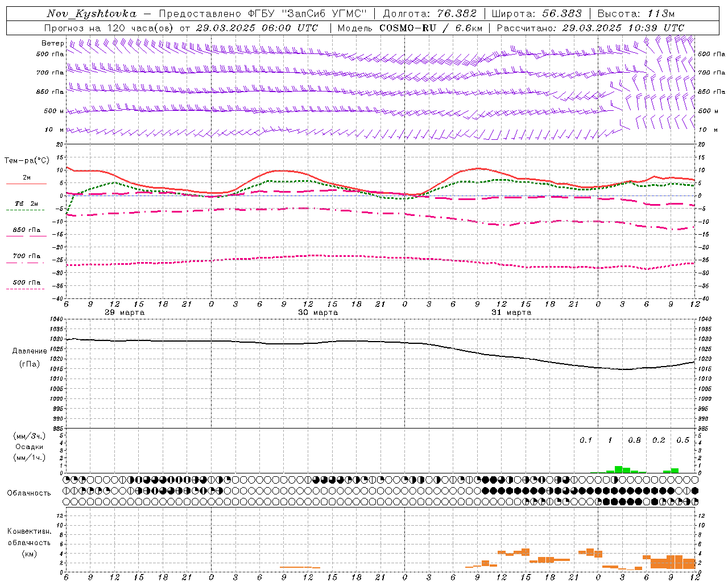Image resolution: width=728 pixels, height=582 pixels.
Task: Click the "10 м" wind level label on the left
Action: tap(55, 130)
